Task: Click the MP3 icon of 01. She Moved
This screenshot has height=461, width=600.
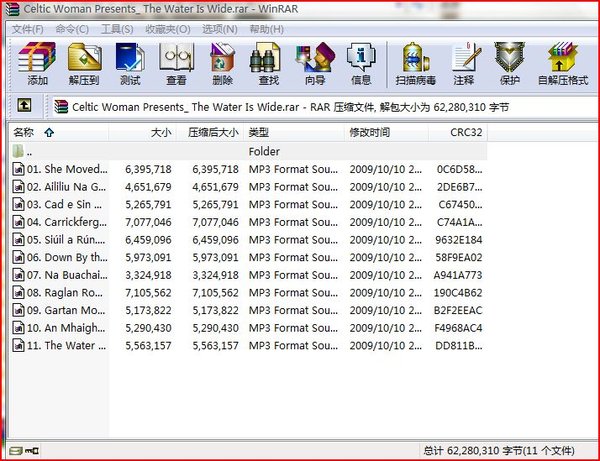Action: click(18, 169)
